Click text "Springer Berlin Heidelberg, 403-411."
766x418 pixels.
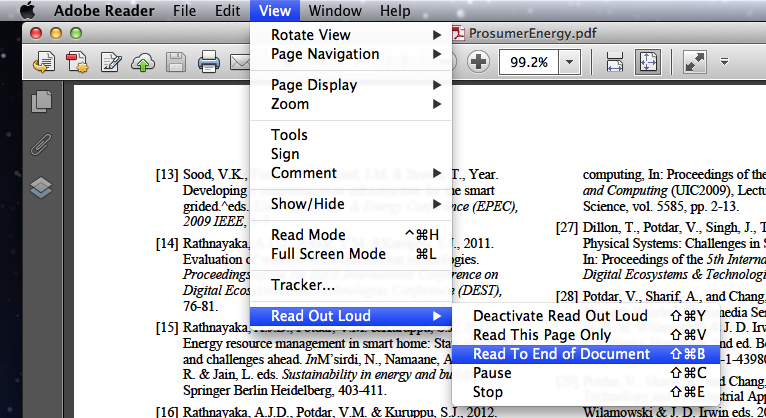click(x=285, y=391)
